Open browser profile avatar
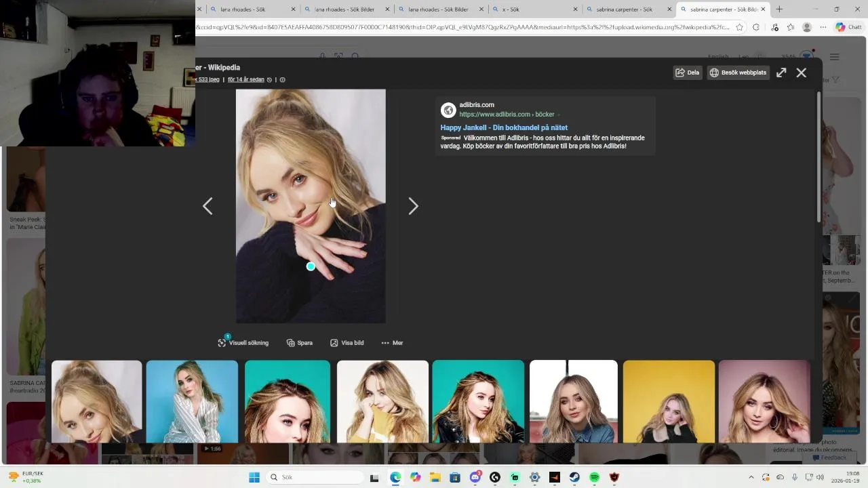Image resolution: width=868 pixels, height=488 pixels. click(807, 28)
